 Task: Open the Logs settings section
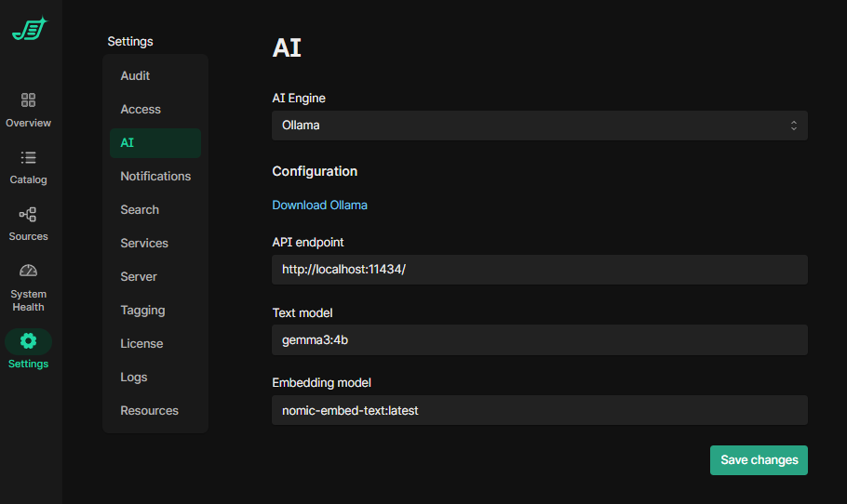click(134, 378)
